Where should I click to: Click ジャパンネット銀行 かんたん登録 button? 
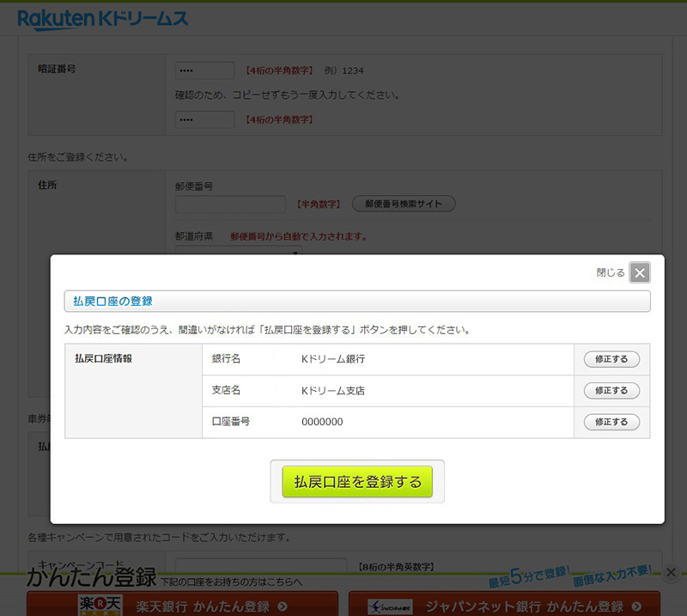tap(504, 605)
